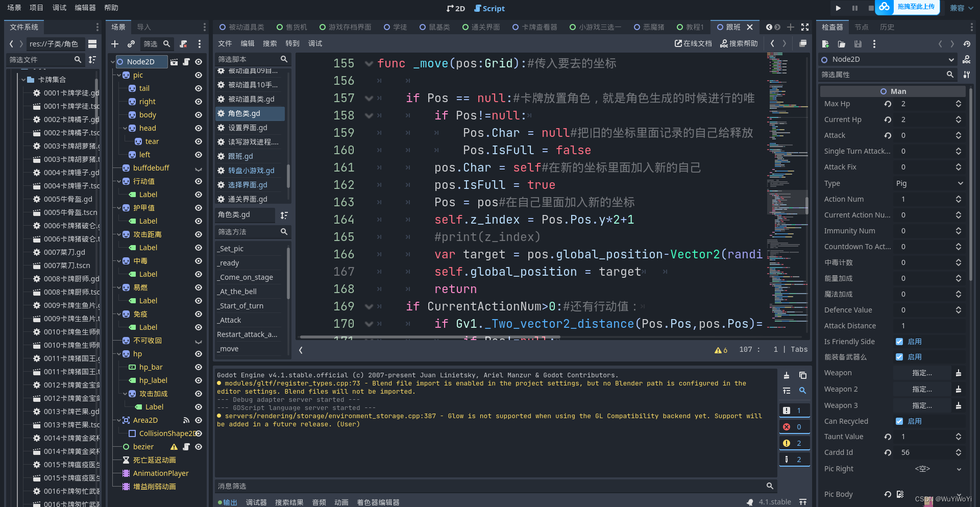Open a resource file in inspector
The height and width of the screenshot is (507, 980).
coord(842,44)
